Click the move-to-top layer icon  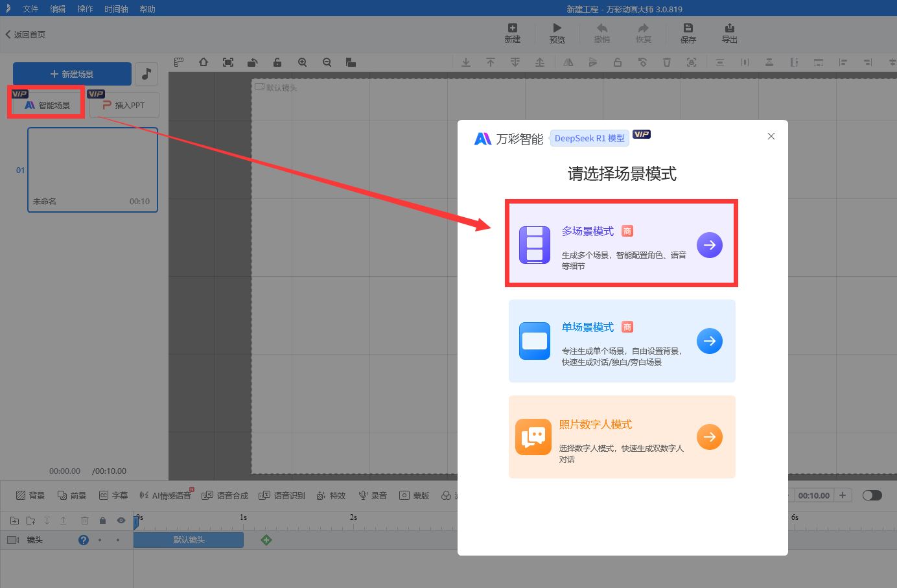[x=491, y=62]
